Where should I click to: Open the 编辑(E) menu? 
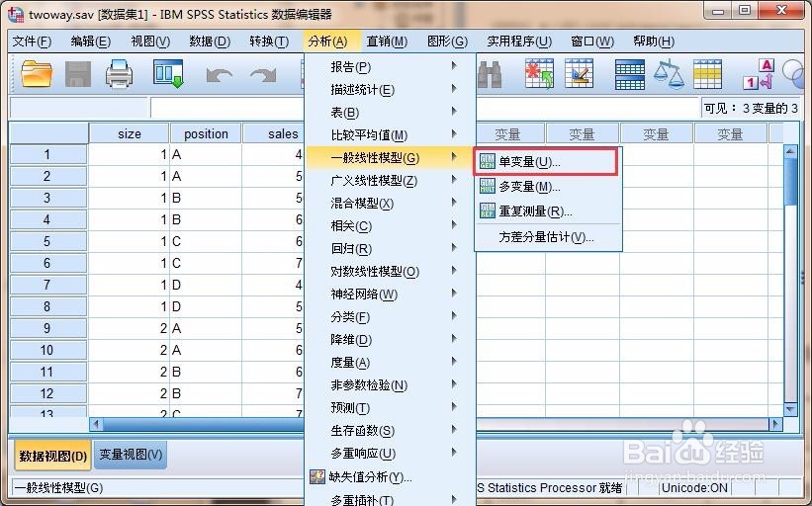(91, 42)
